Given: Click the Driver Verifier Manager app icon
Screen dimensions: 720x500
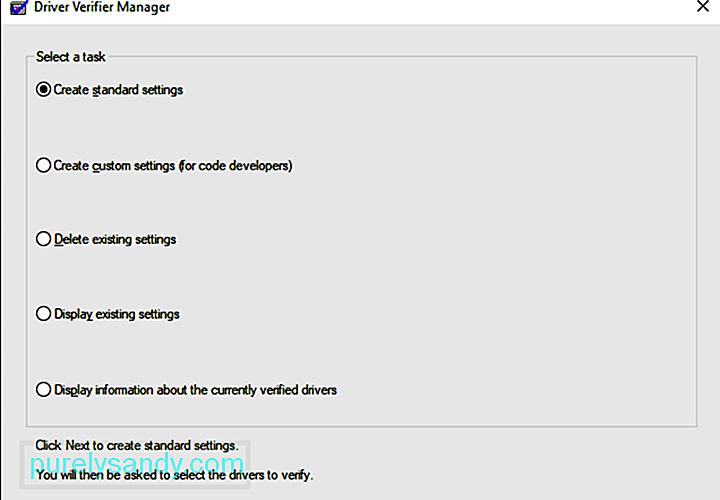Looking at the screenshot, I should click(x=18, y=7).
